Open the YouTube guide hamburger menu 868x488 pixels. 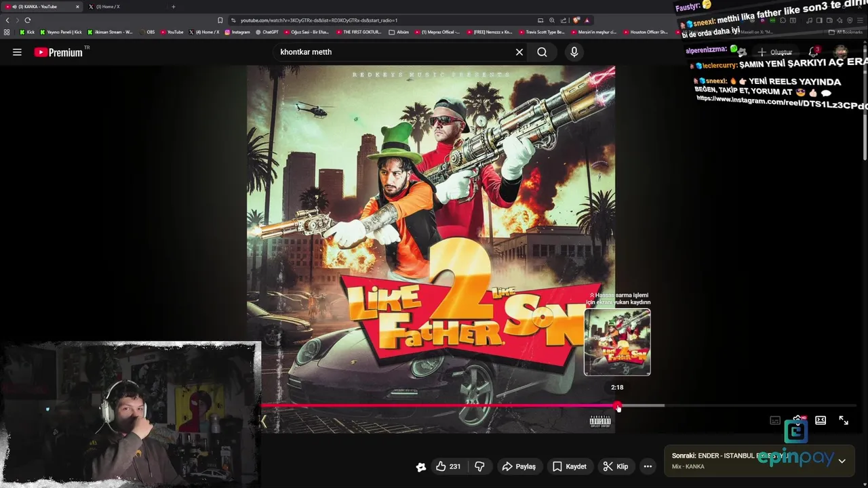point(17,52)
